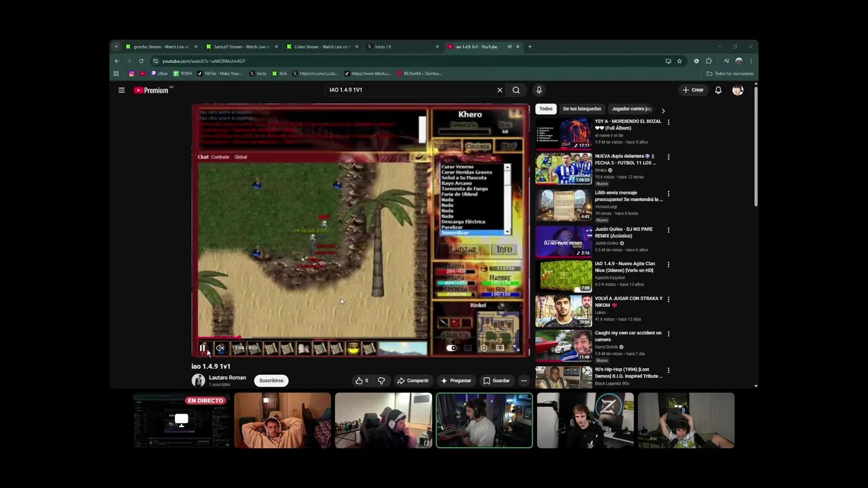The width and height of the screenshot is (868, 488).
Task: Open IAO 1.4.9 Nuevo Agite Clan video
Action: tap(564, 277)
